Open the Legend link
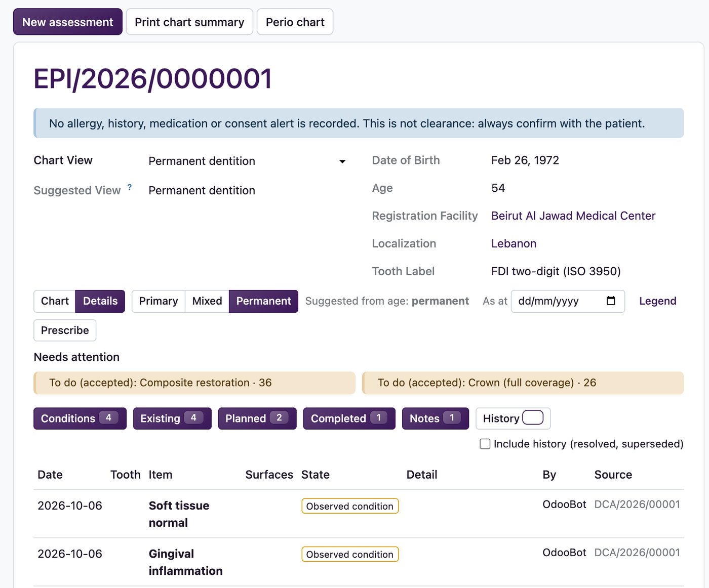Image resolution: width=709 pixels, height=588 pixels. (657, 301)
